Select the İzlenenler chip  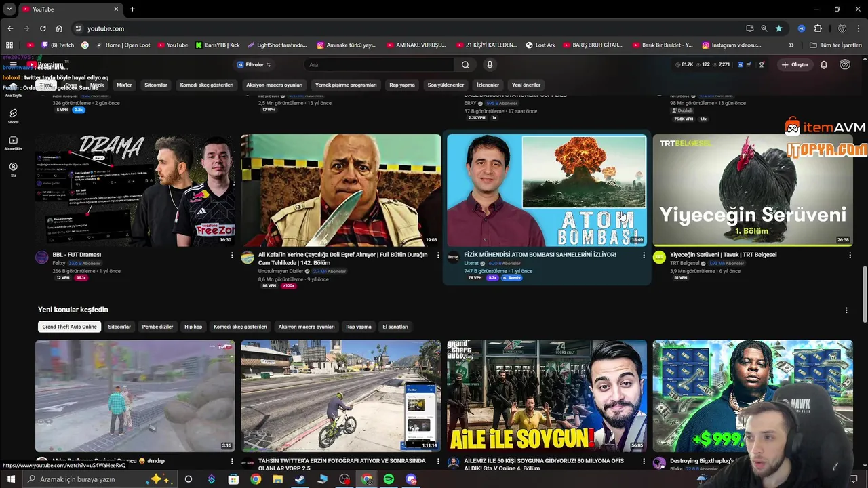pyautogui.click(x=488, y=85)
